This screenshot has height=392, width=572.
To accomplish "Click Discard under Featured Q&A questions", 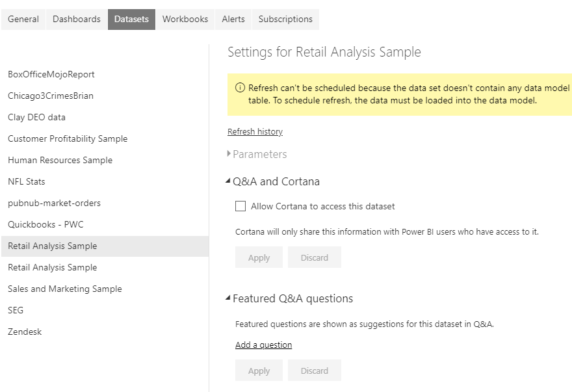I will [314, 371].
